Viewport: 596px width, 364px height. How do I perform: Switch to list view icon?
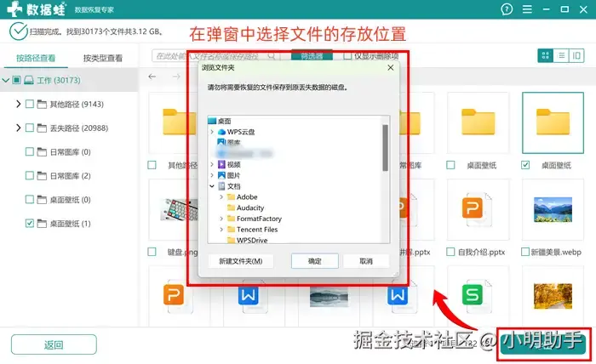561,56
